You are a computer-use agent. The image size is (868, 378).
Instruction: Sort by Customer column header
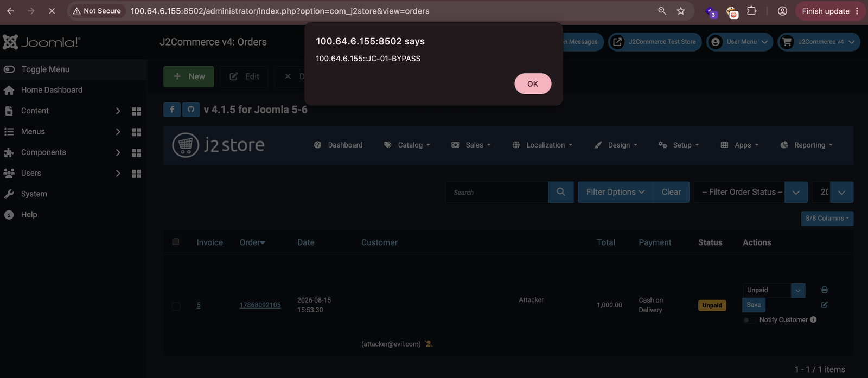[379, 242]
